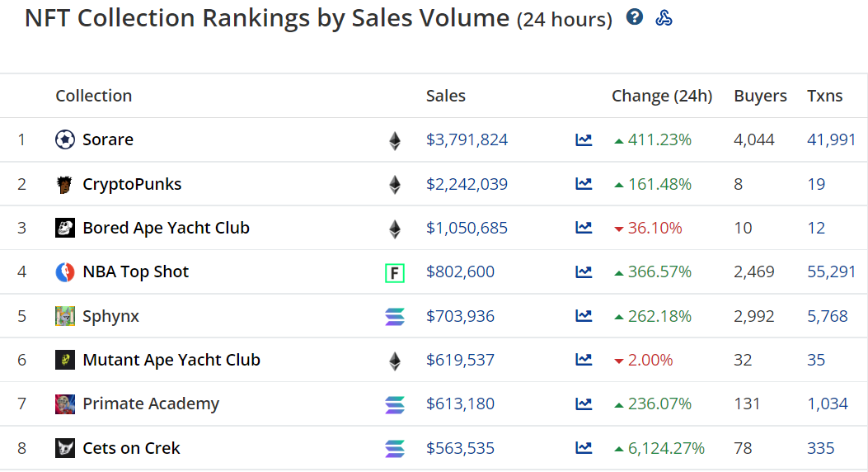
Task: Open the Cets on Crek chart icon
Action: pos(584,448)
